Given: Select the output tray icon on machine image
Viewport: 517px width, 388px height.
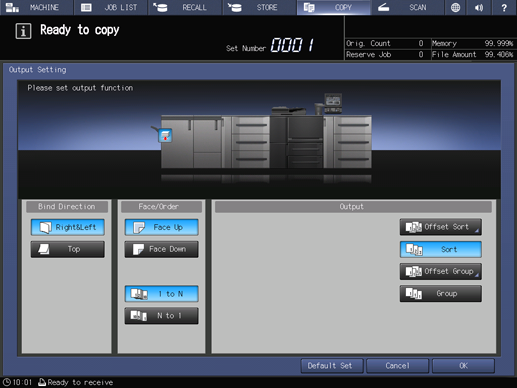Looking at the screenshot, I should click(165, 136).
